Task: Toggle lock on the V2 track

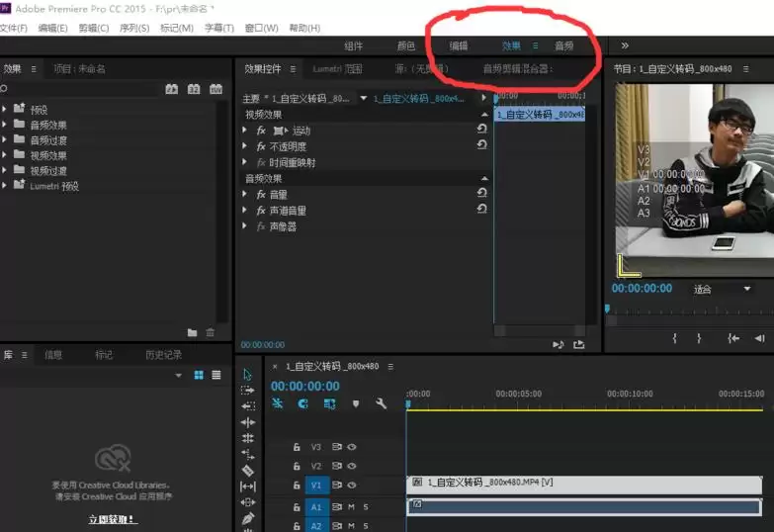Action: point(296,466)
